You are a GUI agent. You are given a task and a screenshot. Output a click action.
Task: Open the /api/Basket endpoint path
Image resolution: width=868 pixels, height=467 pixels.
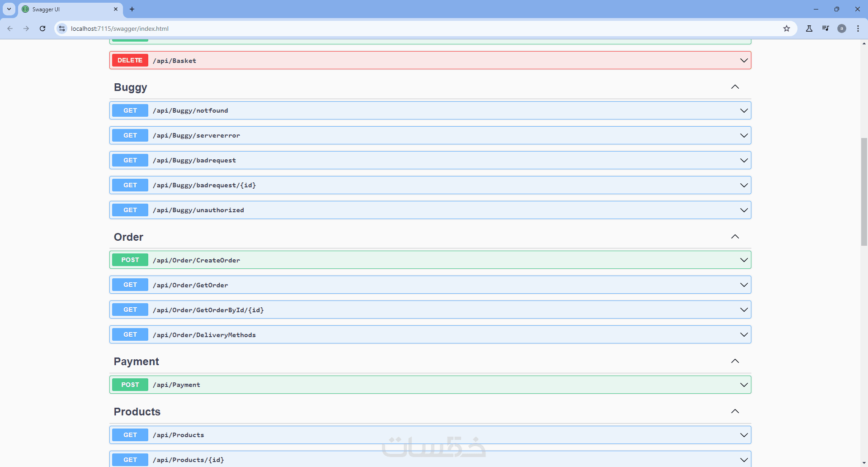[175, 61]
